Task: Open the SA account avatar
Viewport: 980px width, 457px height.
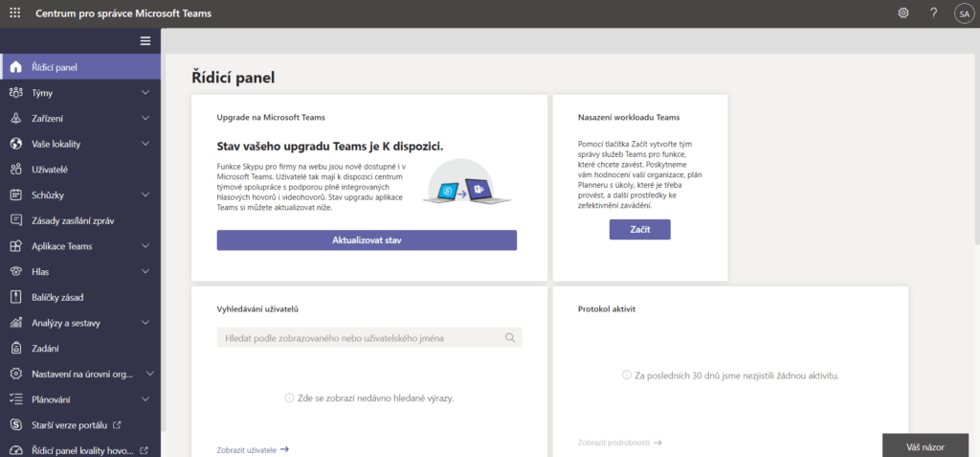Action: [964, 13]
